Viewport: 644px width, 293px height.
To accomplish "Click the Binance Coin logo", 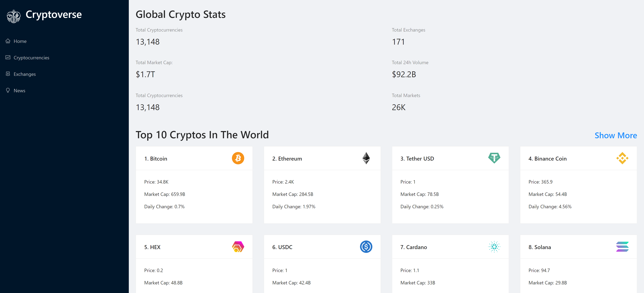I will pos(622,158).
